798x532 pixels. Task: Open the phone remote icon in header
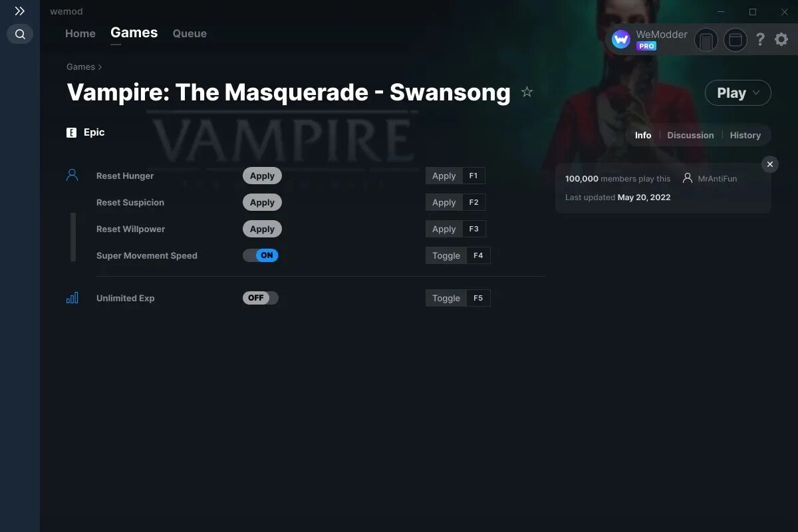pyautogui.click(x=706, y=40)
